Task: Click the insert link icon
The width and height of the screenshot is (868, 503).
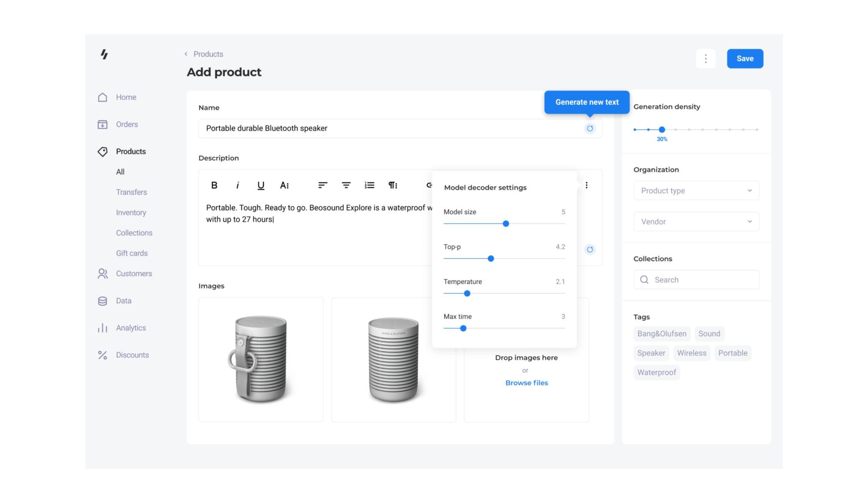Action: 429,185
